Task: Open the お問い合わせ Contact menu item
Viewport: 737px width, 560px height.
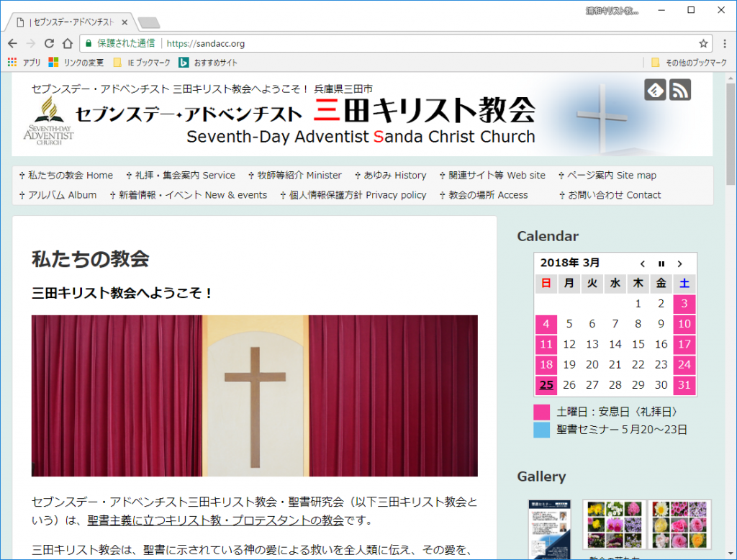Action: 610,195
